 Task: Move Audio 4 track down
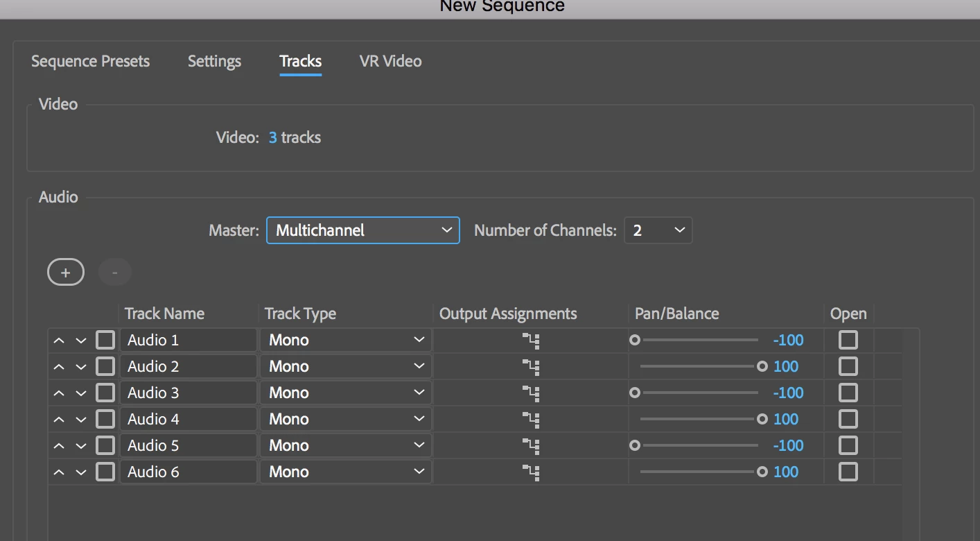[81, 420]
